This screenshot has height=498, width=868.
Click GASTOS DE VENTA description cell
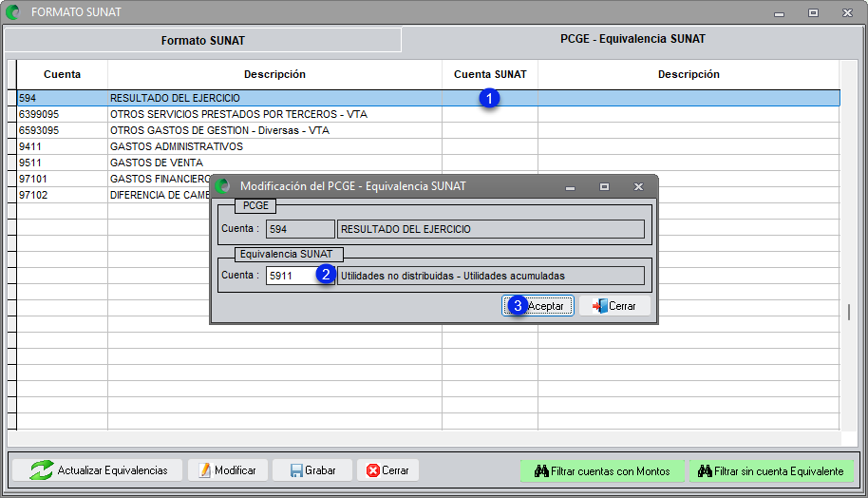(x=274, y=163)
